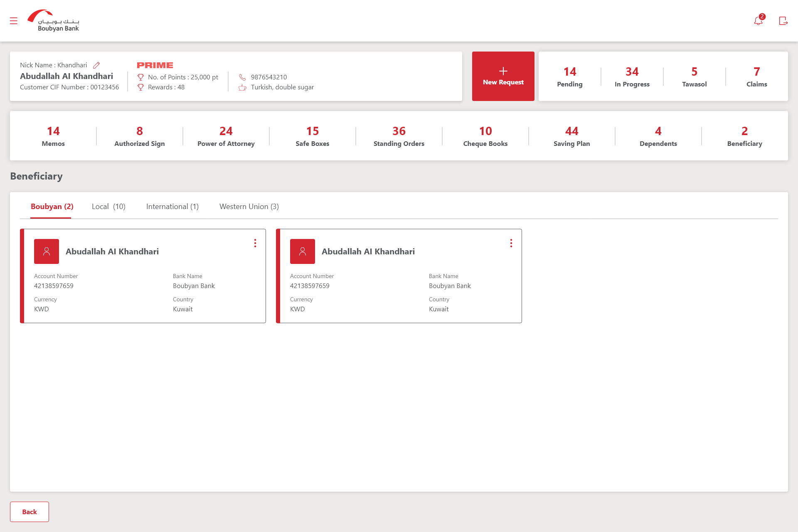This screenshot has height=532, width=798.
Task: Open the 15 Safe Boxes section
Action: click(312, 136)
